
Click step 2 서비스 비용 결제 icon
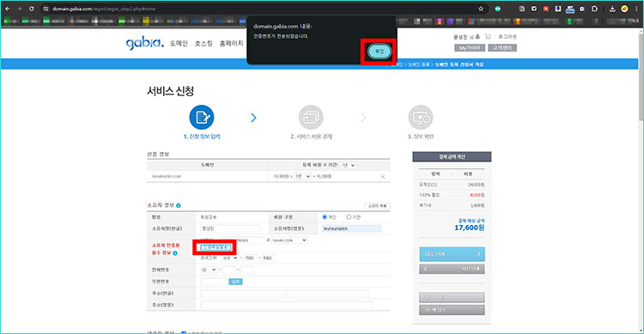(311, 117)
